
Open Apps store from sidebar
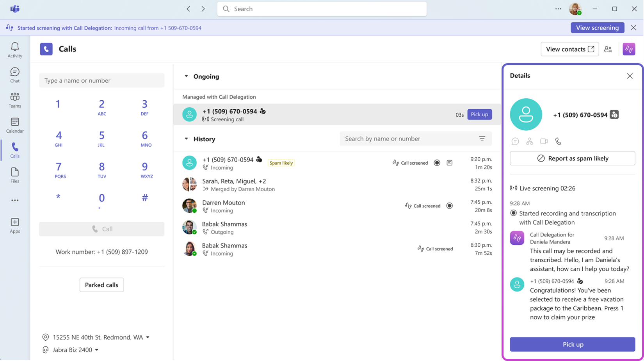[x=15, y=225]
